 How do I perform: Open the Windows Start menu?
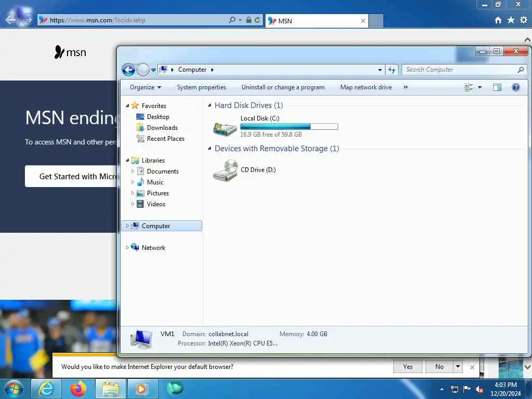pyautogui.click(x=14, y=389)
